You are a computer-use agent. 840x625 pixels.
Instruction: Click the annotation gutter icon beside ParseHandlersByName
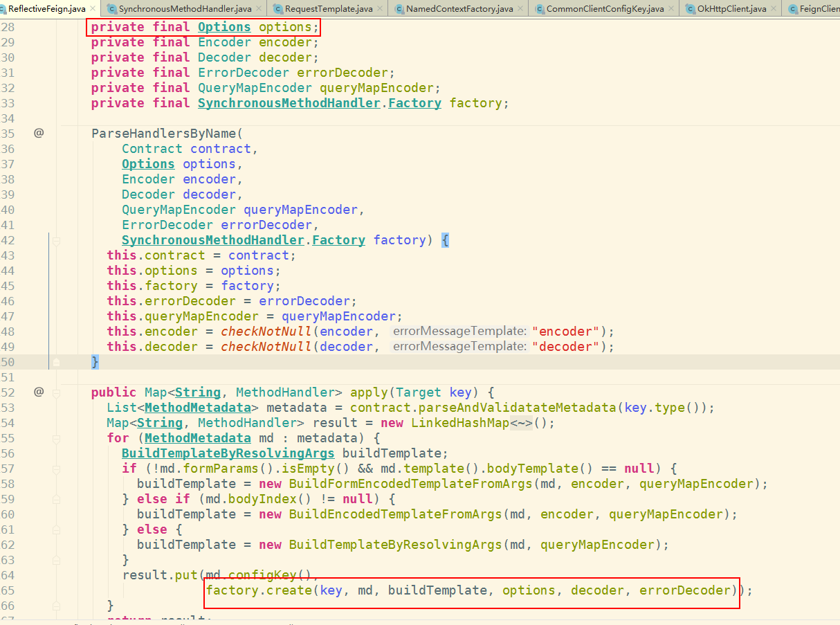38,133
